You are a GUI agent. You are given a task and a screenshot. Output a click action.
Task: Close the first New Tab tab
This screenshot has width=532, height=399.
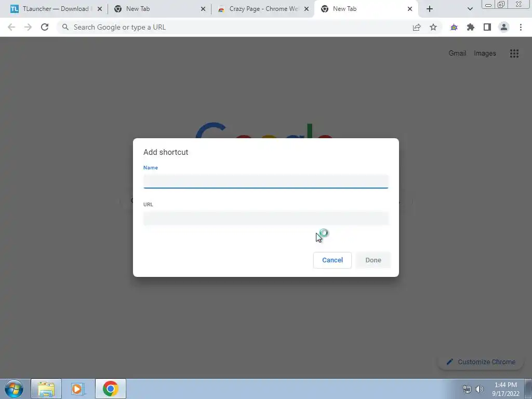203,9
